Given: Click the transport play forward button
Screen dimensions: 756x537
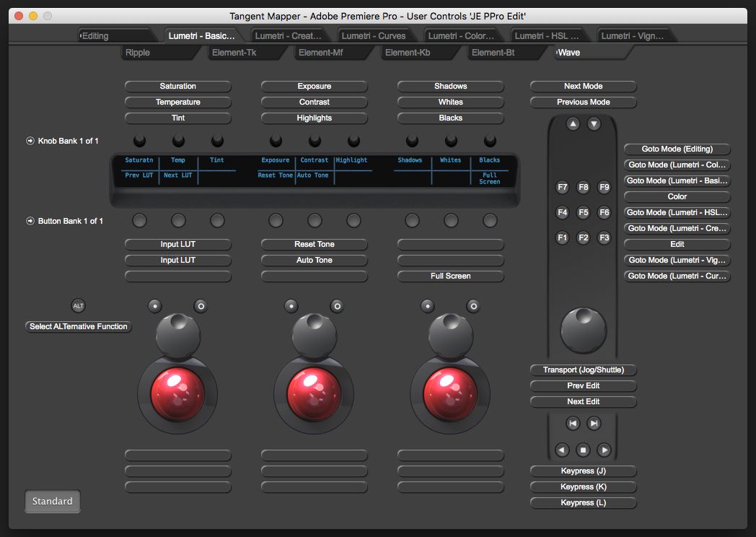Looking at the screenshot, I should 605,450.
